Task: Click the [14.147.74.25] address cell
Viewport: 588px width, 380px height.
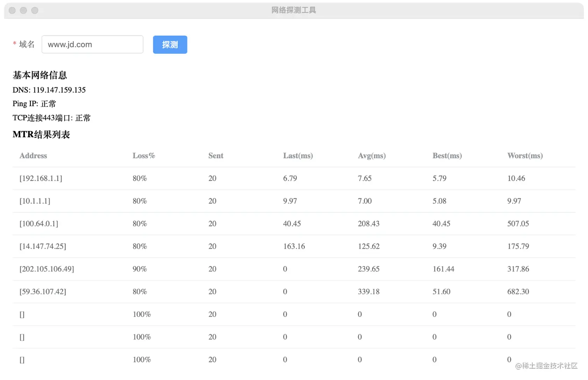Action: [x=43, y=246]
